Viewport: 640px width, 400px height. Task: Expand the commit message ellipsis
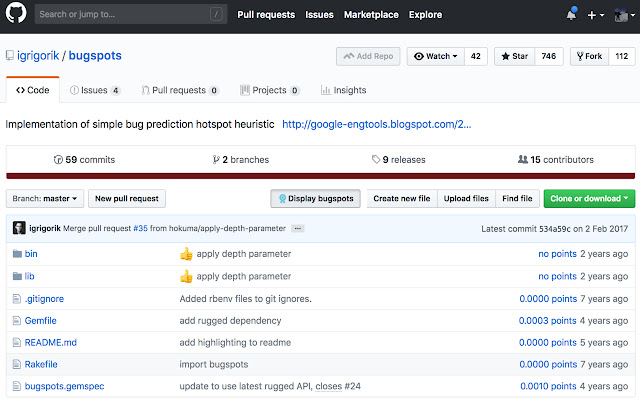click(298, 229)
